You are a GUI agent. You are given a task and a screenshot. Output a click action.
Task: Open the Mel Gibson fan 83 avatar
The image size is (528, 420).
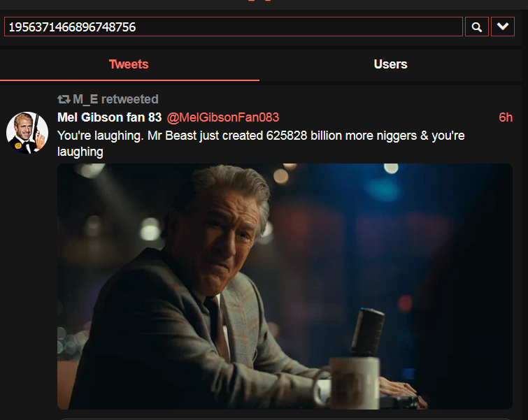point(27,133)
